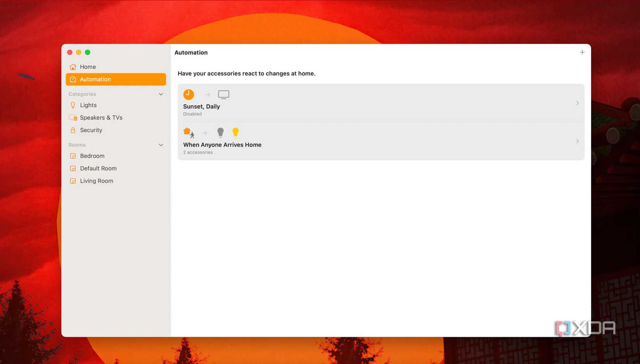Click the Automation clock-check icon
Viewport: 640px width, 364px height.
point(73,79)
